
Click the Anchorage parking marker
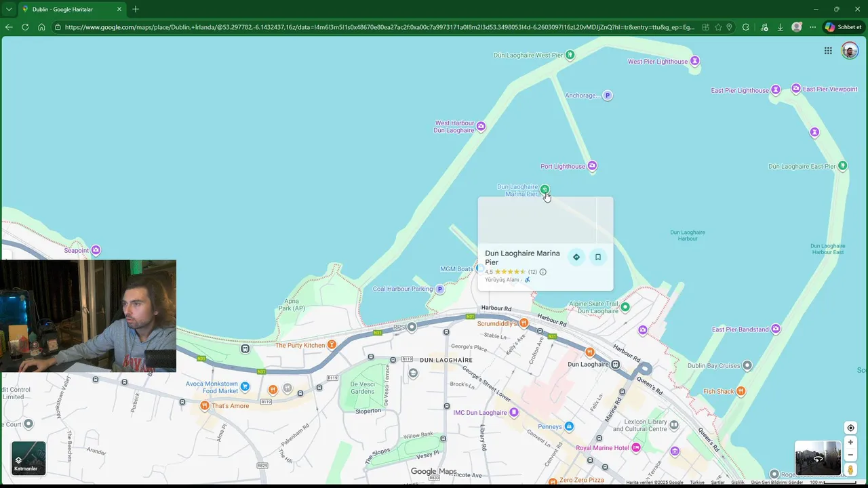click(x=608, y=96)
